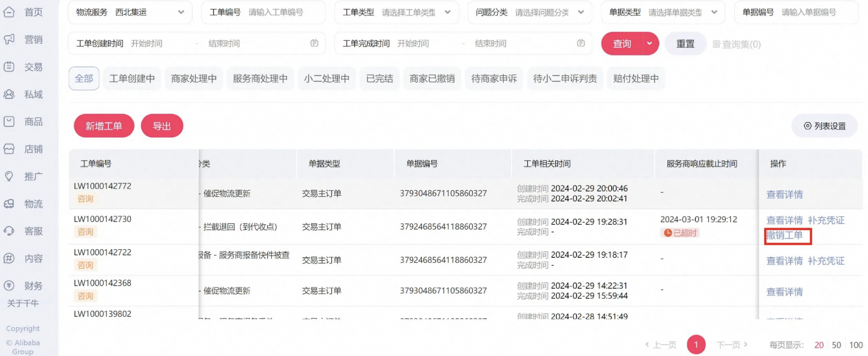Click the 咨询 tag under LW1000142368
Image resolution: width=868 pixels, height=356 pixels.
pyautogui.click(x=85, y=296)
